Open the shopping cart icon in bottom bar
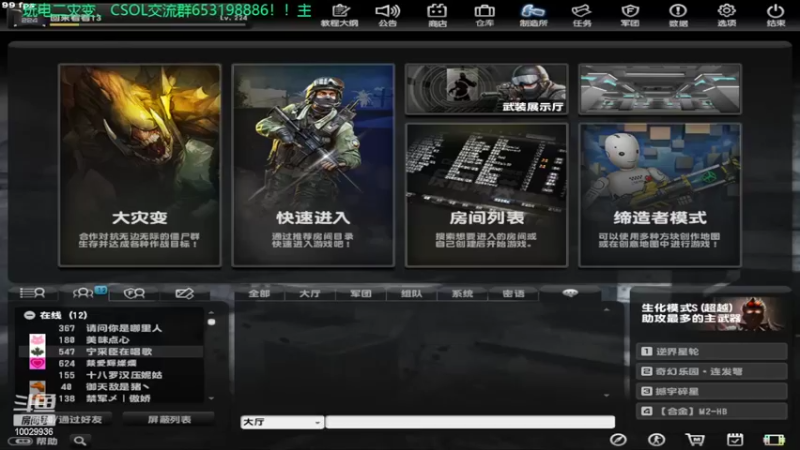This screenshot has height=450, width=800. pos(695,439)
